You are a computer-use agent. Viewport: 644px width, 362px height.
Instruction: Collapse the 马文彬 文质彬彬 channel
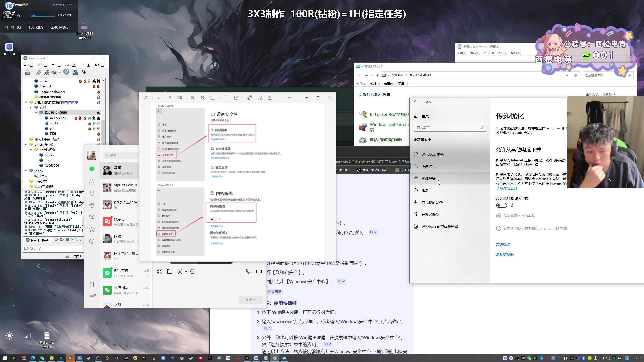point(36,113)
